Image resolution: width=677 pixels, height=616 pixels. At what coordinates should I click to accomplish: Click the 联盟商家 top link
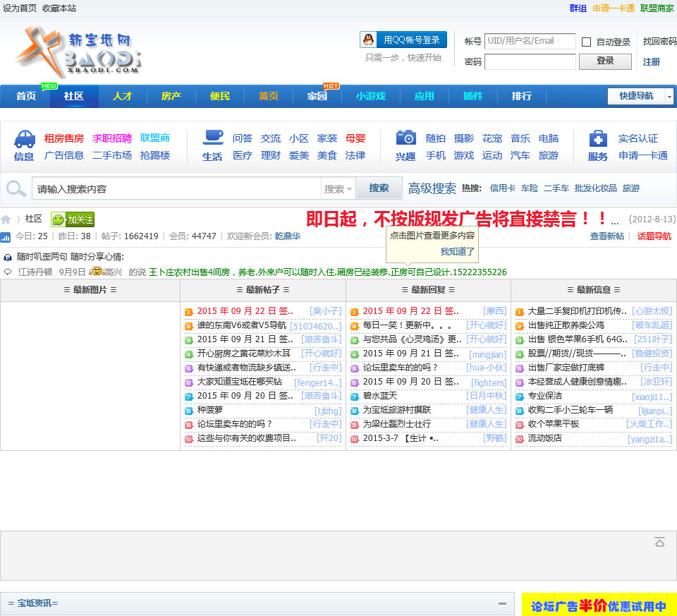coord(657,8)
